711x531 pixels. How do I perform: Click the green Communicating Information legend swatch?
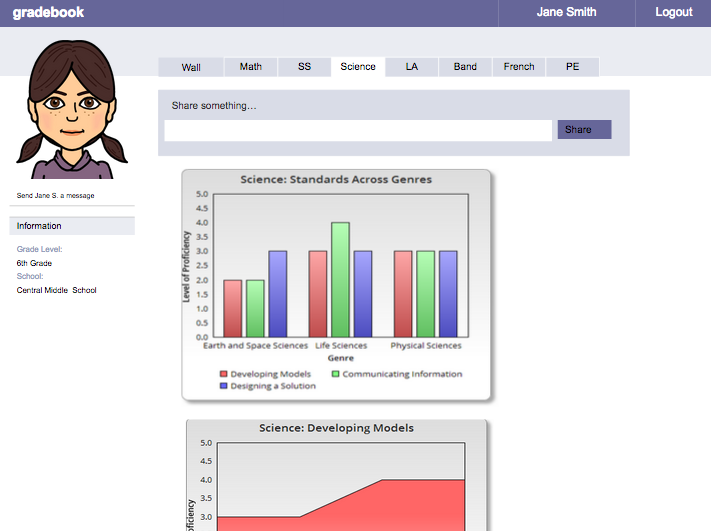[x=335, y=374]
